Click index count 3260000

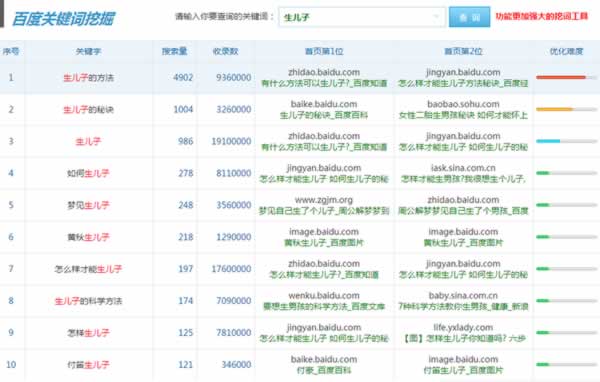tap(233, 109)
